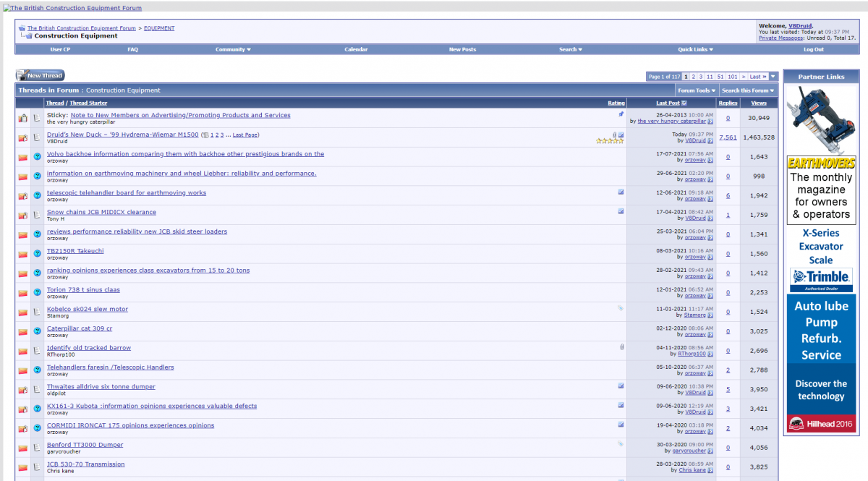Click the Trimble X-Series Excavator Scale ad
Image resolution: width=868 pixels, height=481 pixels.
point(822,259)
